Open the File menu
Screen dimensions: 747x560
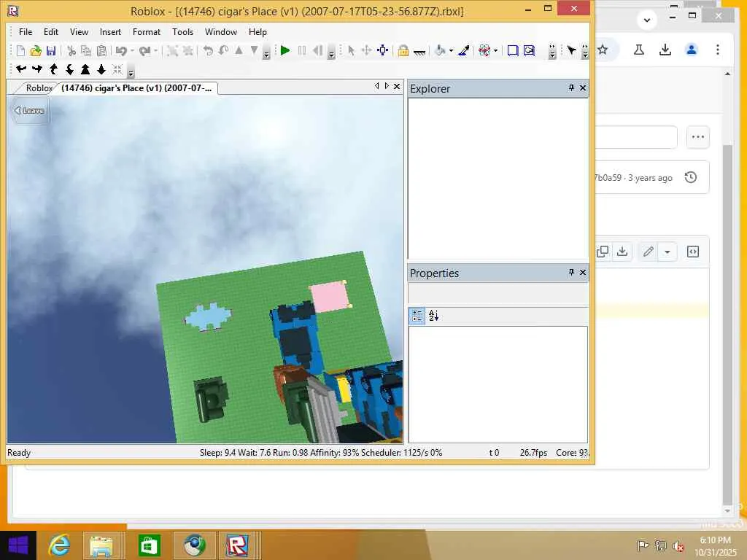click(26, 32)
